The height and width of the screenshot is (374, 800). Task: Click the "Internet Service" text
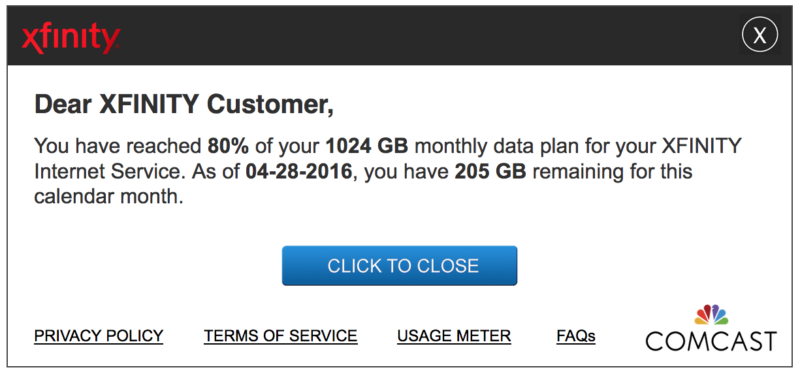pos(108,171)
